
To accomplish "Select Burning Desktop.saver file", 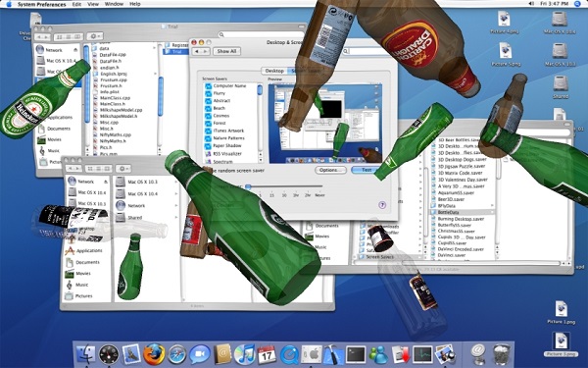I will click(x=461, y=219).
